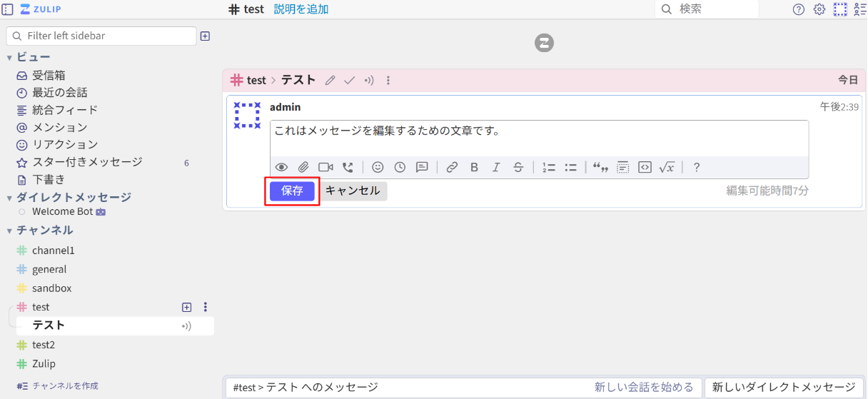The width and height of the screenshot is (868, 399).
Task: Insert a quote block
Action: (600, 167)
